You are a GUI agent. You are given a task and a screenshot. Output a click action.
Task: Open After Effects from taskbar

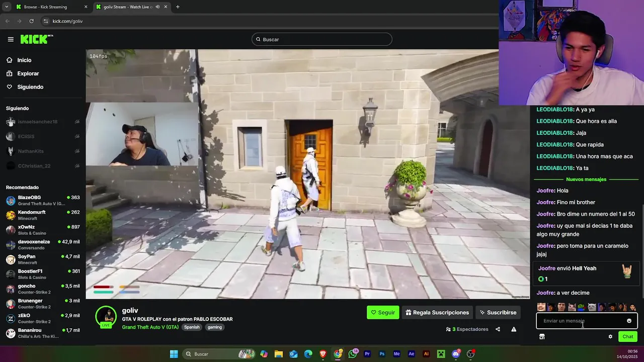[x=412, y=354]
